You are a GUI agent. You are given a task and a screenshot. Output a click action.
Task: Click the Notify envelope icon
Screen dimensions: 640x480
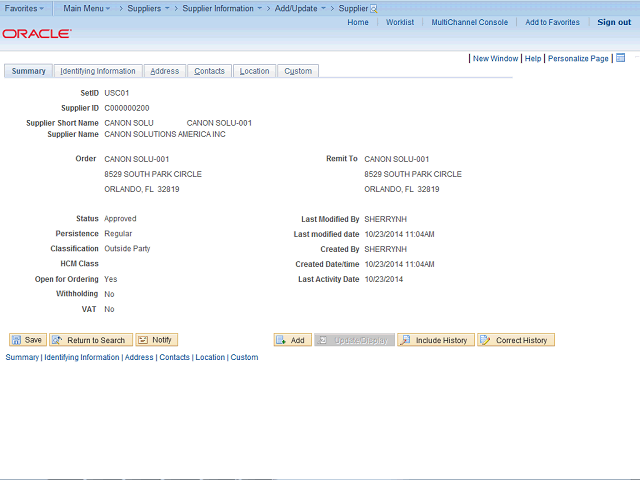tap(143, 340)
